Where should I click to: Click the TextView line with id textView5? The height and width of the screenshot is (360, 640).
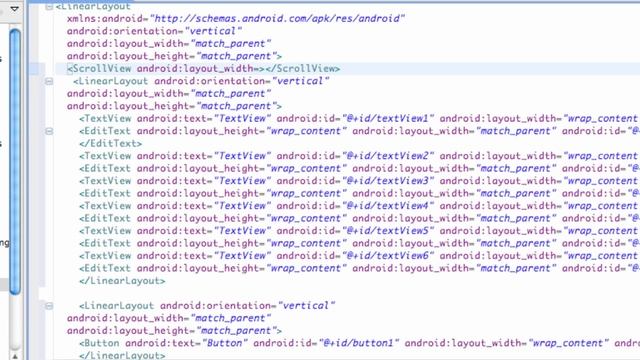pyautogui.click(x=359, y=231)
